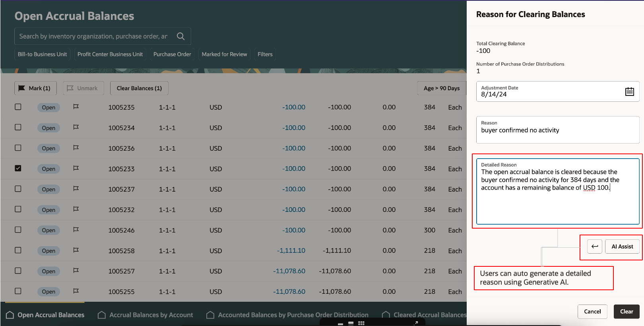The height and width of the screenshot is (326, 644).
Task: Click the Clear Balances (1) button
Action: pos(139,88)
